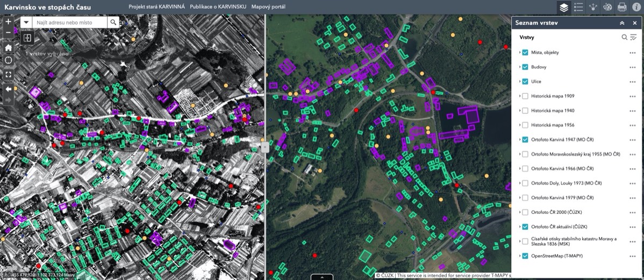Search layers in the Vrstvy list

click(624, 37)
